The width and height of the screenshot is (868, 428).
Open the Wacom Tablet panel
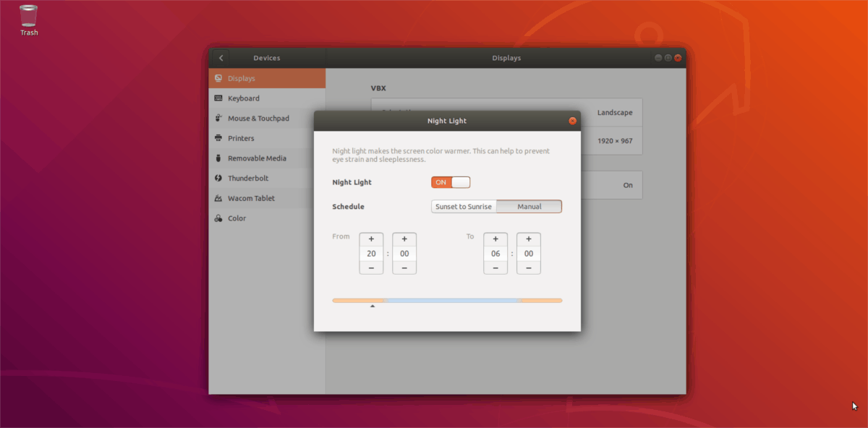pyautogui.click(x=267, y=198)
